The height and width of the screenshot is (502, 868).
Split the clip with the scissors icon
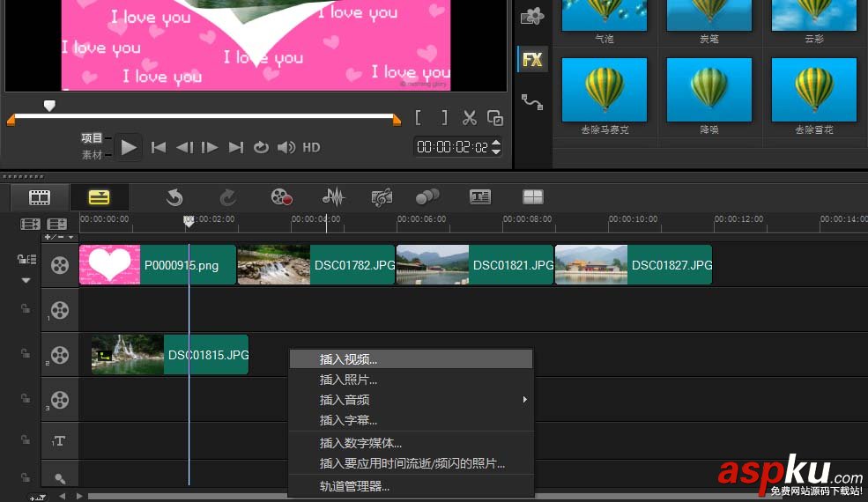point(470,118)
